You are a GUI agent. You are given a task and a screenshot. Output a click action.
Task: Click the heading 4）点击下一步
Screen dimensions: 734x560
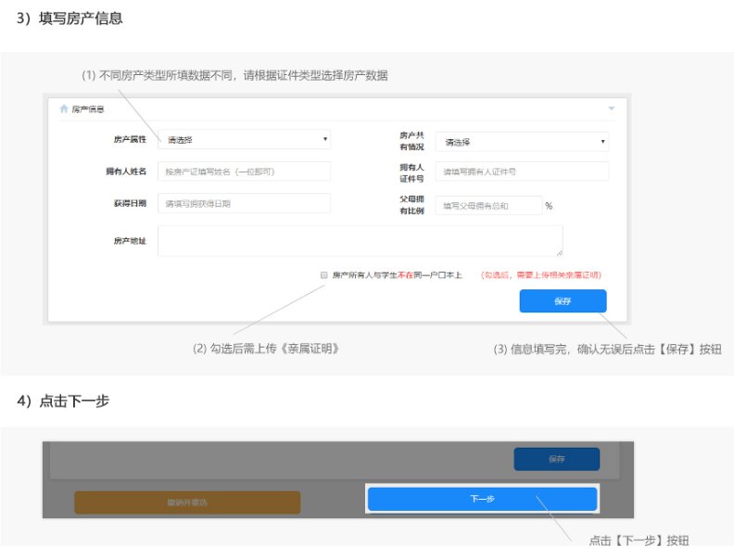[63, 401]
